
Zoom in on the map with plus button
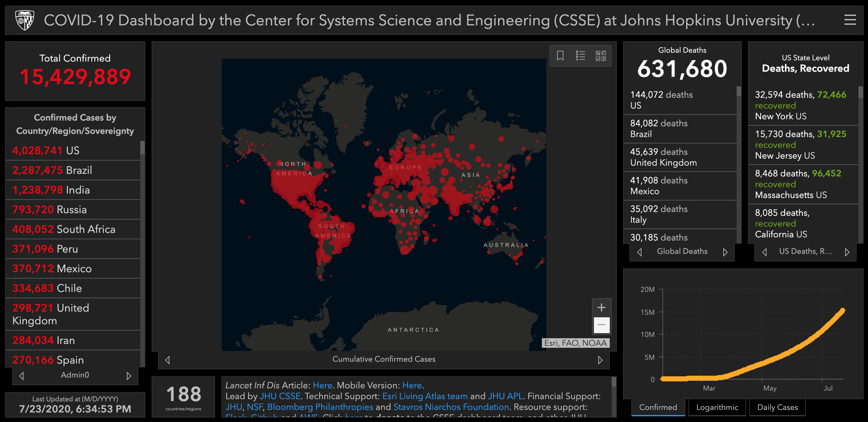[x=601, y=307]
